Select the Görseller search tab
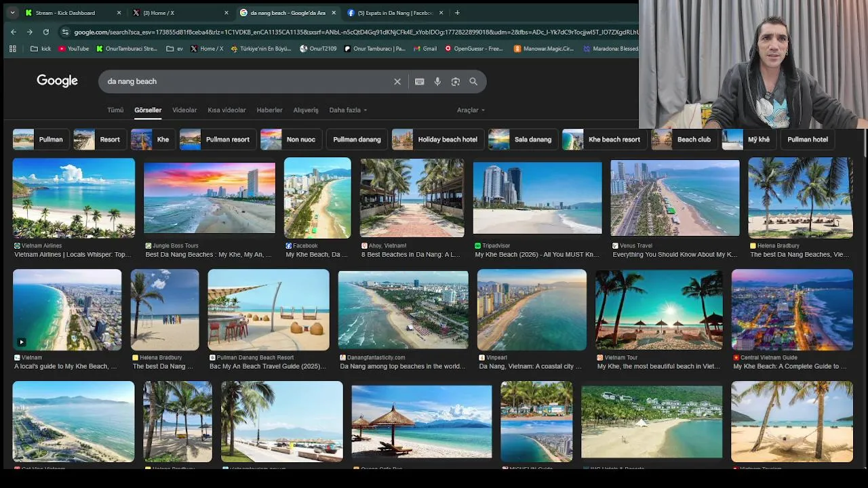Image resolution: width=868 pixels, height=488 pixels. point(148,110)
